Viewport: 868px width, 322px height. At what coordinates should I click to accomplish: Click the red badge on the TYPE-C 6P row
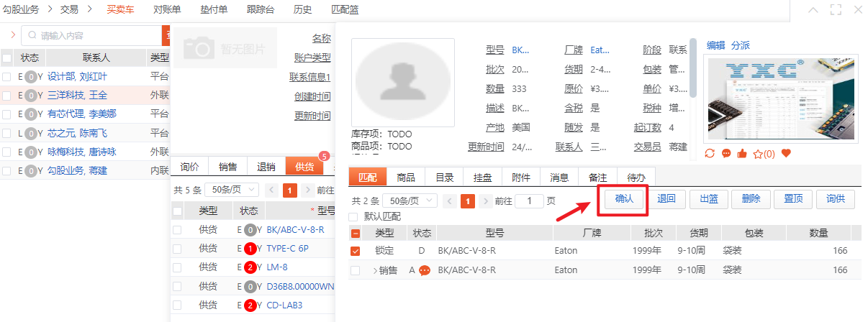pos(250,249)
